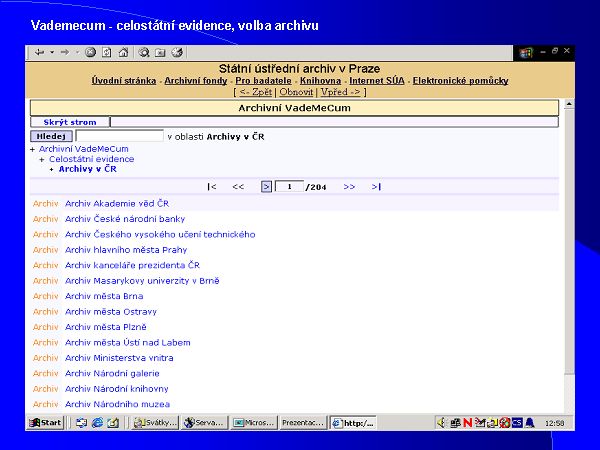The image size is (600, 450).
Task: Click the > go-to-page button
Action: (x=266, y=187)
